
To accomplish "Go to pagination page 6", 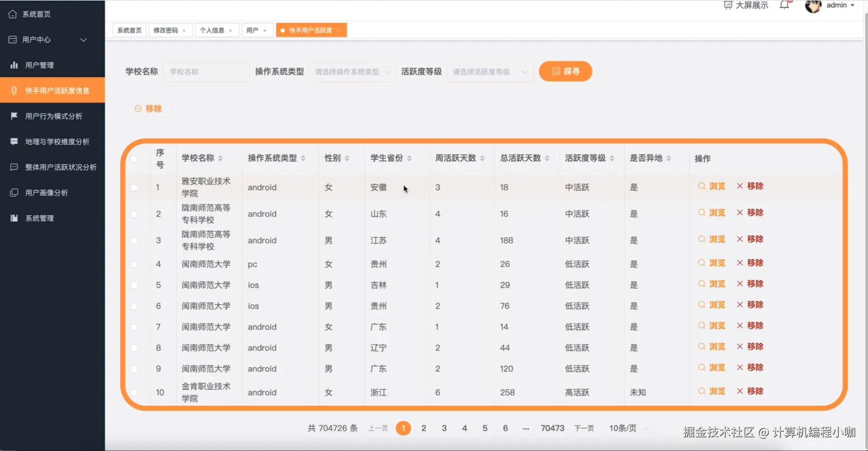I will click(505, 428).
